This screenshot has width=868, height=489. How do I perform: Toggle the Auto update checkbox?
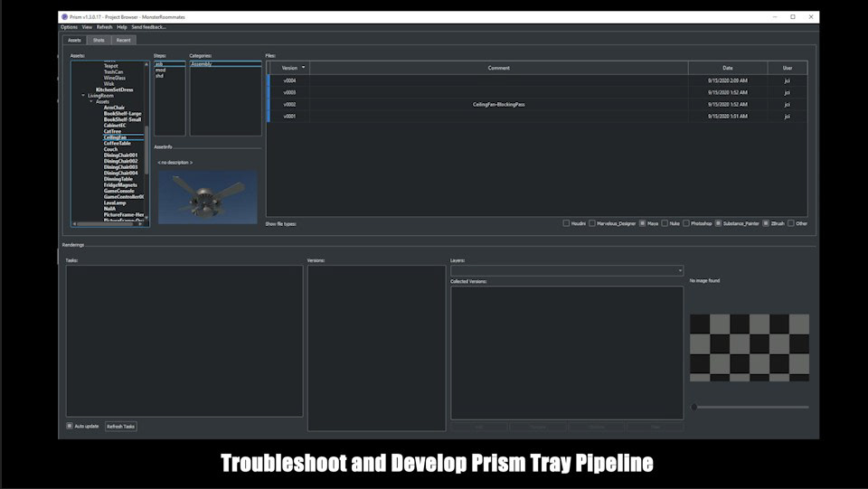(x=70, y=426)
